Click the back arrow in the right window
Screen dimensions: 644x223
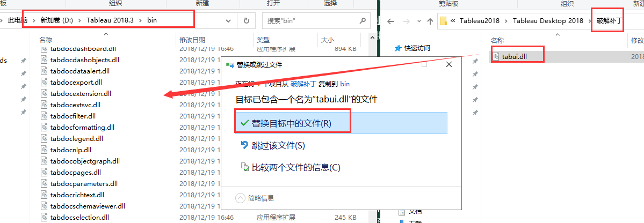pos(391,21)
